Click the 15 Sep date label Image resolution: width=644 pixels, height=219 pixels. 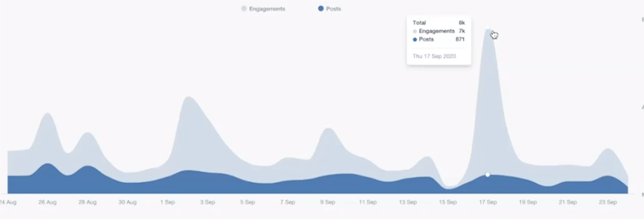click(x=448, y=202)
